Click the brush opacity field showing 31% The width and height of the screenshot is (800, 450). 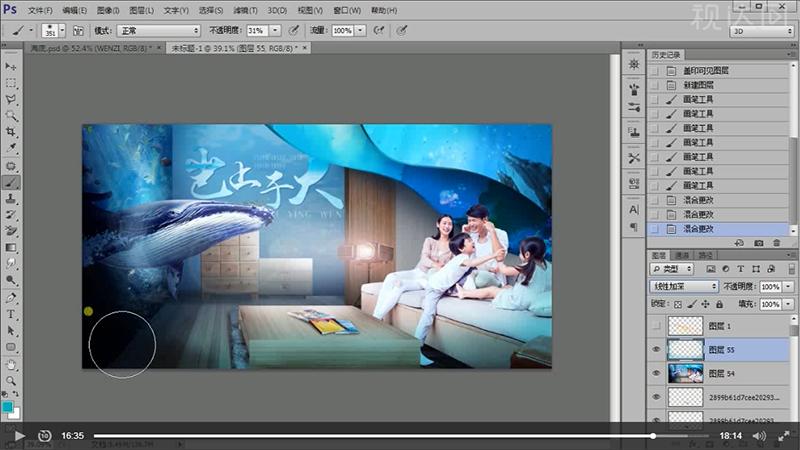tap(257, 31)
